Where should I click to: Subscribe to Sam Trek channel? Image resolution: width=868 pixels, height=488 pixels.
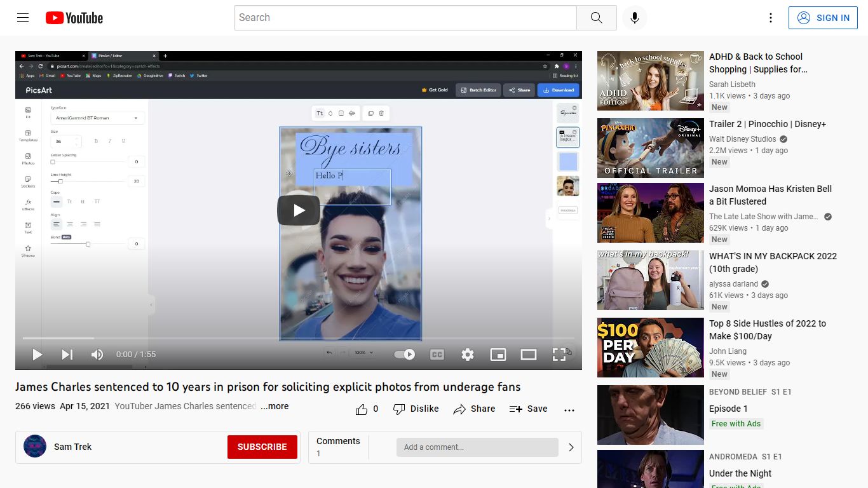pyautogui.click(x=262, y=447)
